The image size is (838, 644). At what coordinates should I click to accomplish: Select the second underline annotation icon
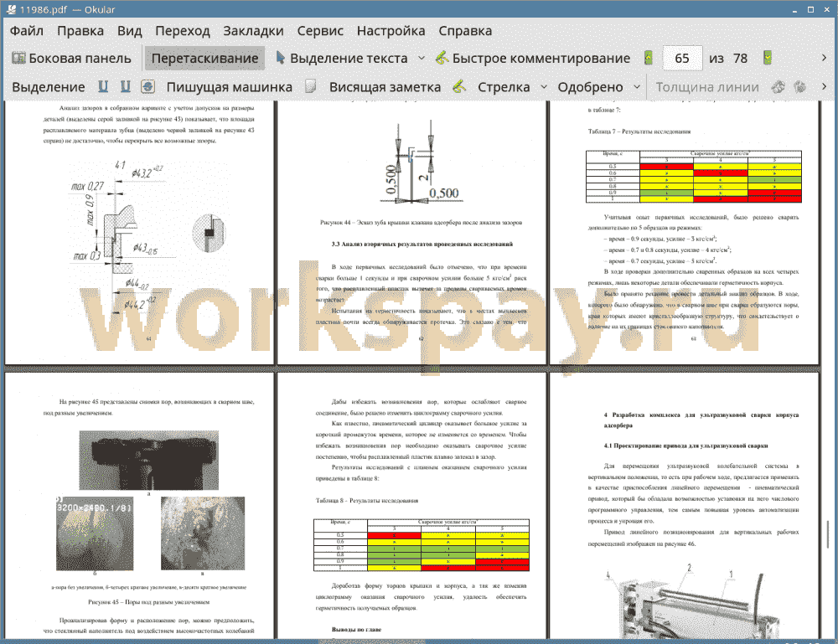point(126,86)
